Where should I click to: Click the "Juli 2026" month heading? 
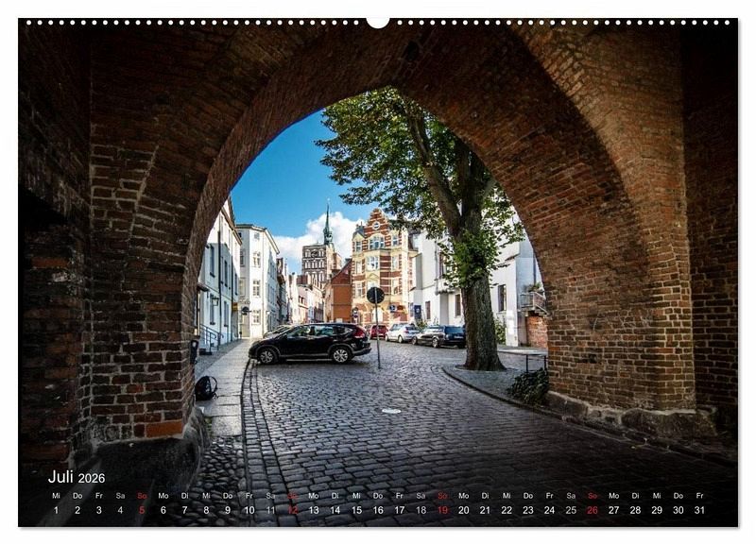[x=77, y=477]
